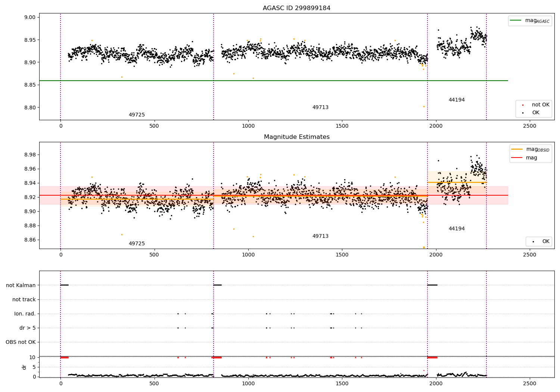560x392 pixels.
Task: Click obsid label 44194 in the top plot
Action: pos(457,100)
